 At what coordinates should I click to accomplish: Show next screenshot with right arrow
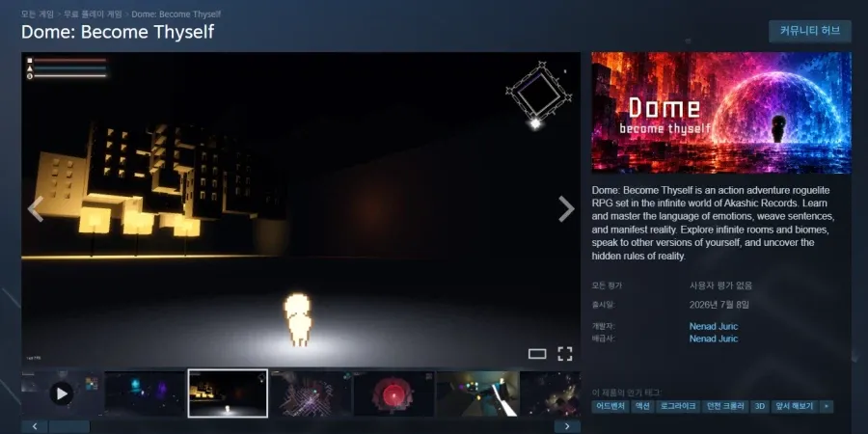pyautogui.click(x=566, y=209)
